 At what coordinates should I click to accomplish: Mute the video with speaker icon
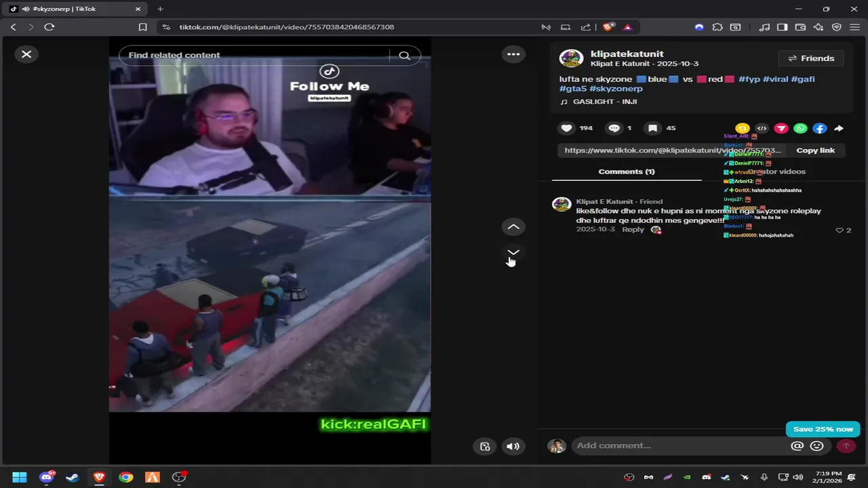pyautogui.click(x=513, y=446)
